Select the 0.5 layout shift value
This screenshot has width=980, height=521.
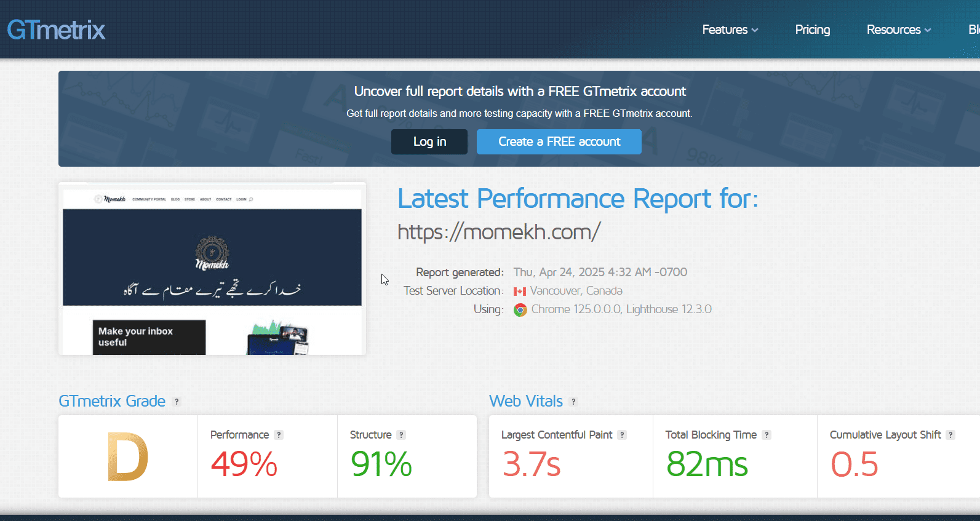[855, 464]
